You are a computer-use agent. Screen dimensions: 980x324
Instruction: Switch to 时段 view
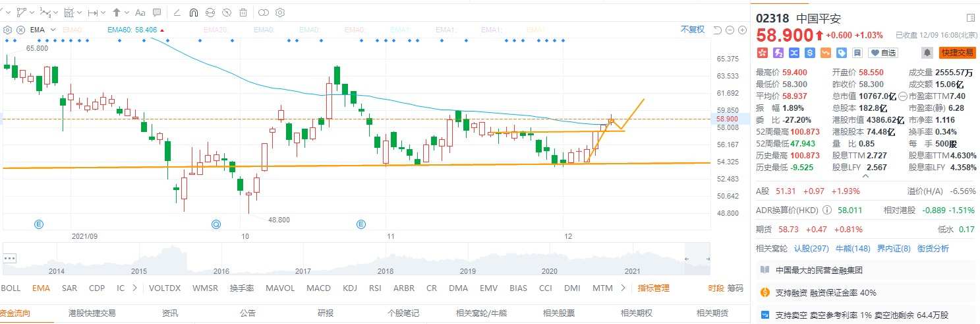pyautogui.click(x=716, y=288)
